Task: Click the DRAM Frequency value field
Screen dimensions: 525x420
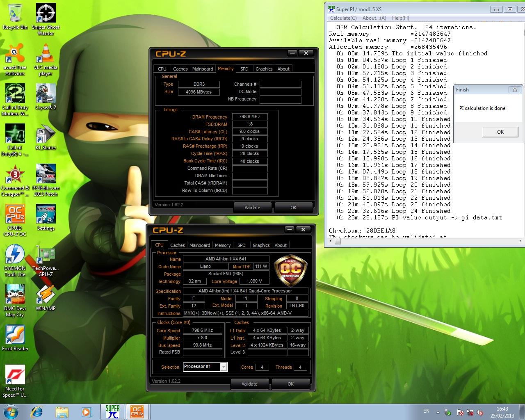Action: coord(250,117)
